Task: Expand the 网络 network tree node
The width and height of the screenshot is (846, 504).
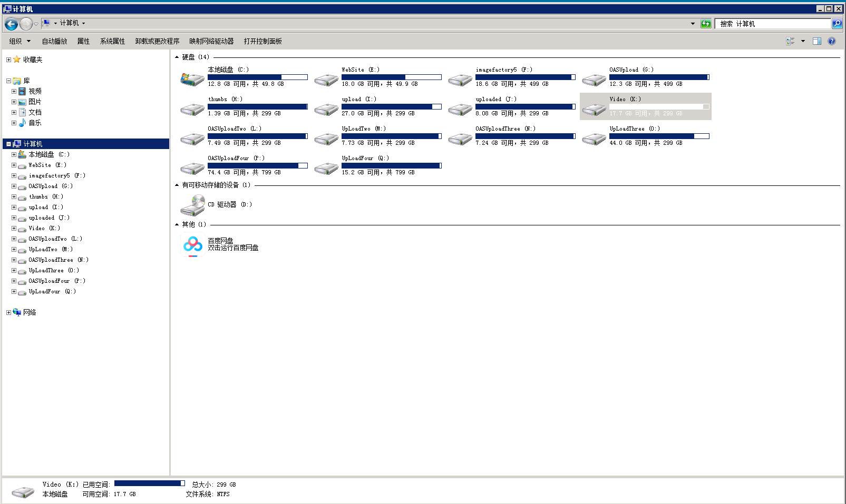Action: pyautogui.click(x=8, y=312)
